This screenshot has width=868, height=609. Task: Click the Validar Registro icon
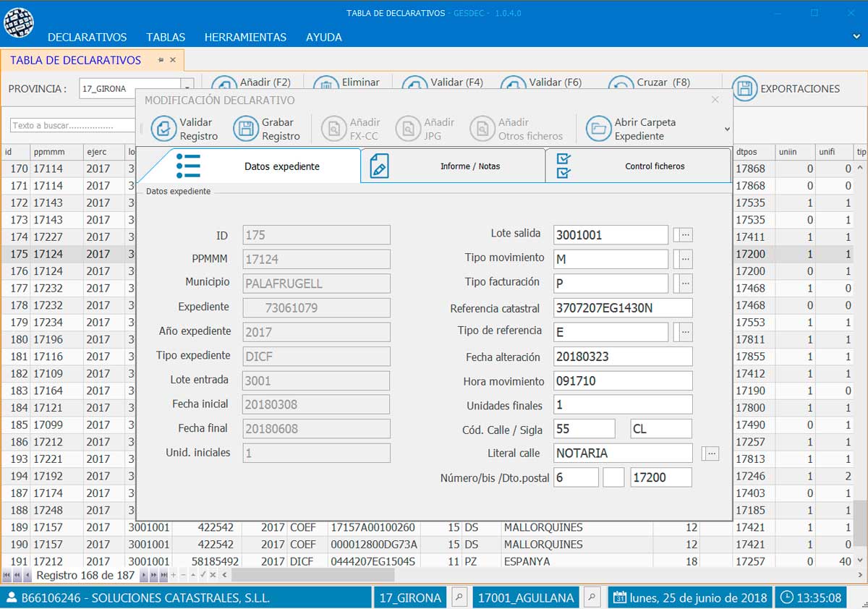(x=163, y=129)
